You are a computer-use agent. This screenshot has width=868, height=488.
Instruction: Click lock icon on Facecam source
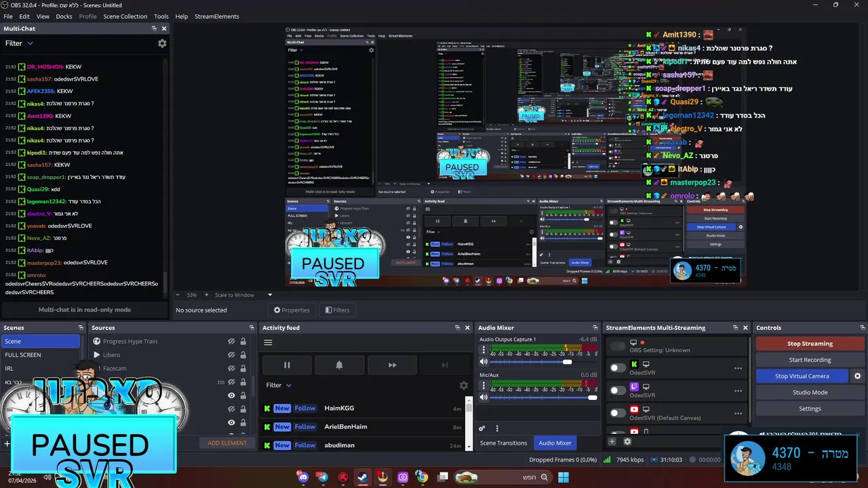pyautogui.click(x=243, y=368)
